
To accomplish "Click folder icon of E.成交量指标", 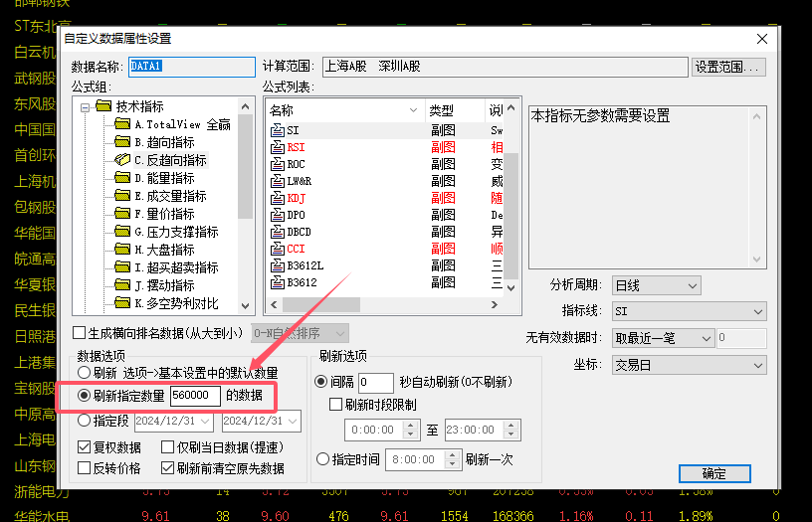I will [122, 196].
